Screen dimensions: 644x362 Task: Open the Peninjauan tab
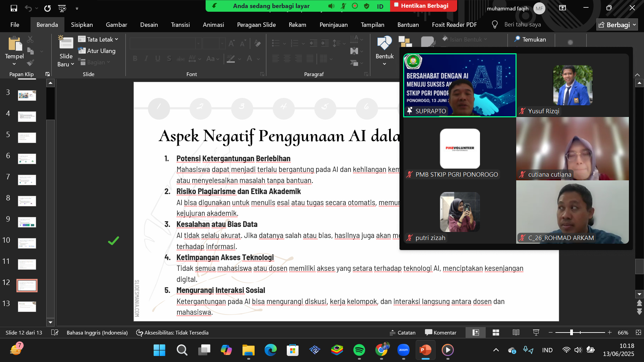click(333, 25)
